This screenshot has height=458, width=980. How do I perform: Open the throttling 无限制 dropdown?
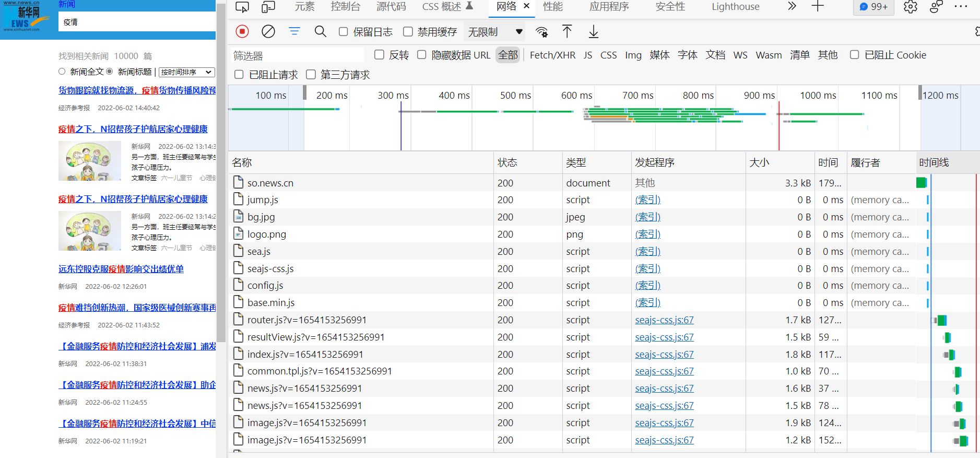495,32
